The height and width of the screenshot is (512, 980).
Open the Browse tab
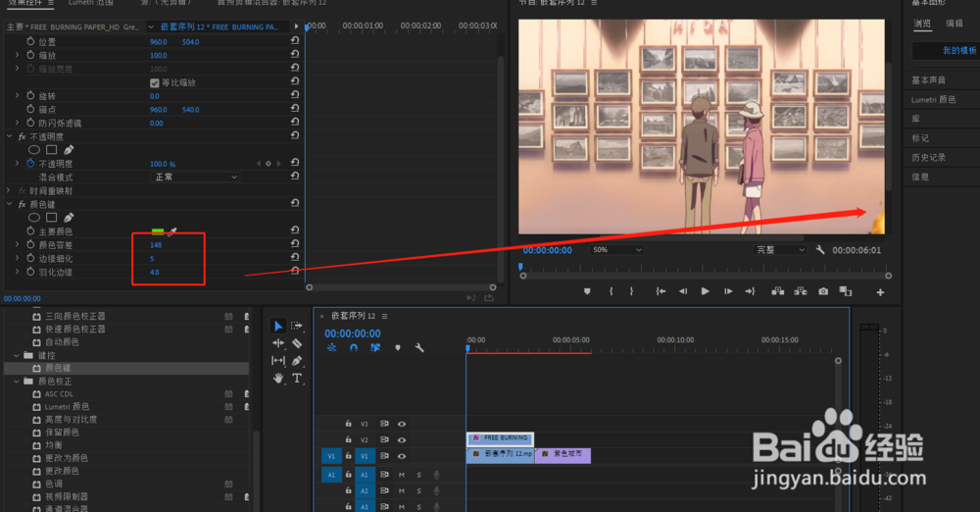pos(922,24)
